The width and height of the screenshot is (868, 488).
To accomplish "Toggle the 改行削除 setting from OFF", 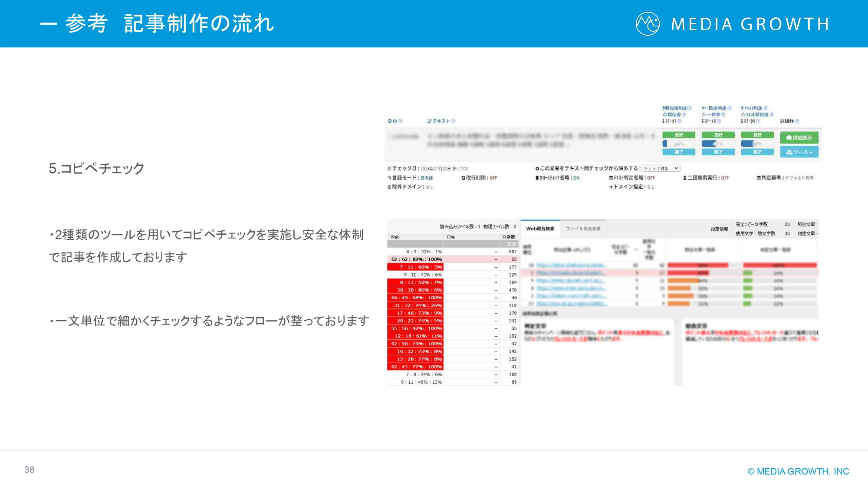I will tap(493, 178).
